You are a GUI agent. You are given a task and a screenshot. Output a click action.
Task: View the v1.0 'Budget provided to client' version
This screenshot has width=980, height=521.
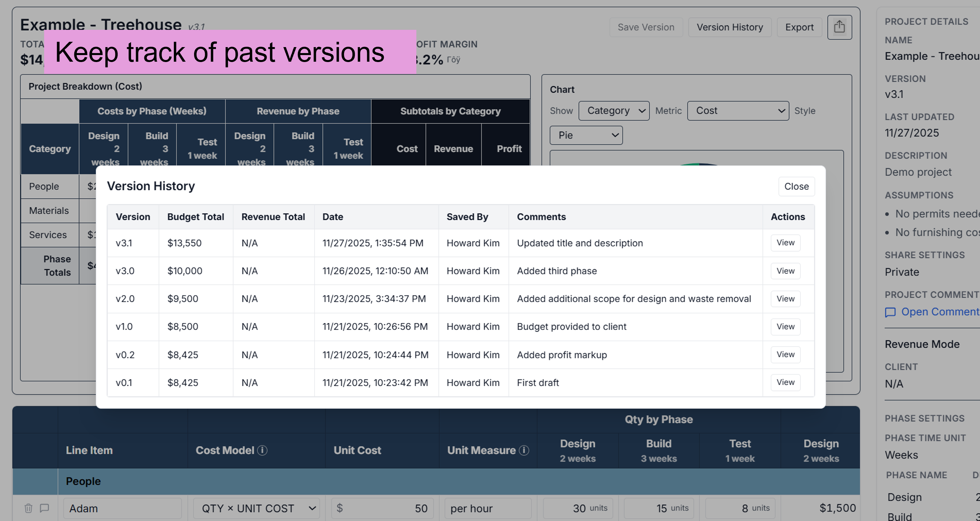click(x=785, y=326)
